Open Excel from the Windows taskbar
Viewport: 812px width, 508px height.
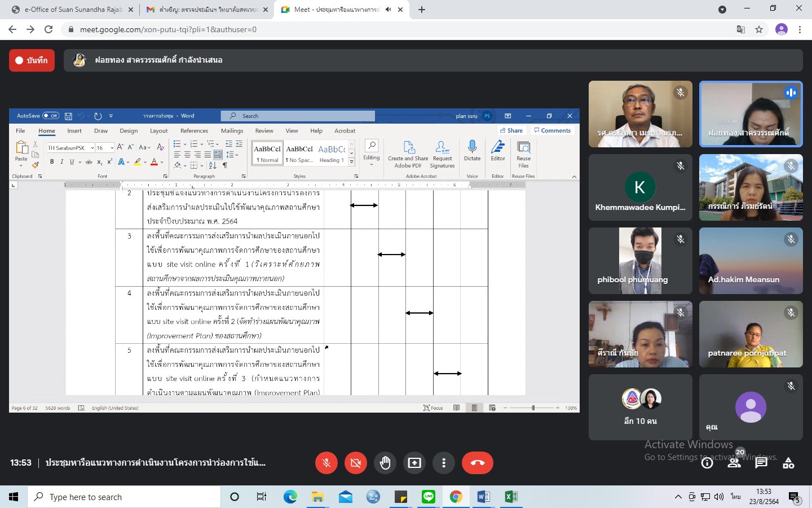511,497
